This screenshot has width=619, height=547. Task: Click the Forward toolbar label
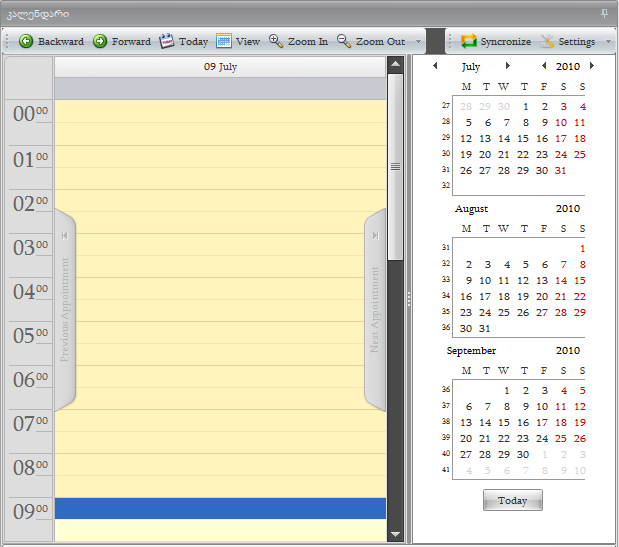(x=131, y=41)
